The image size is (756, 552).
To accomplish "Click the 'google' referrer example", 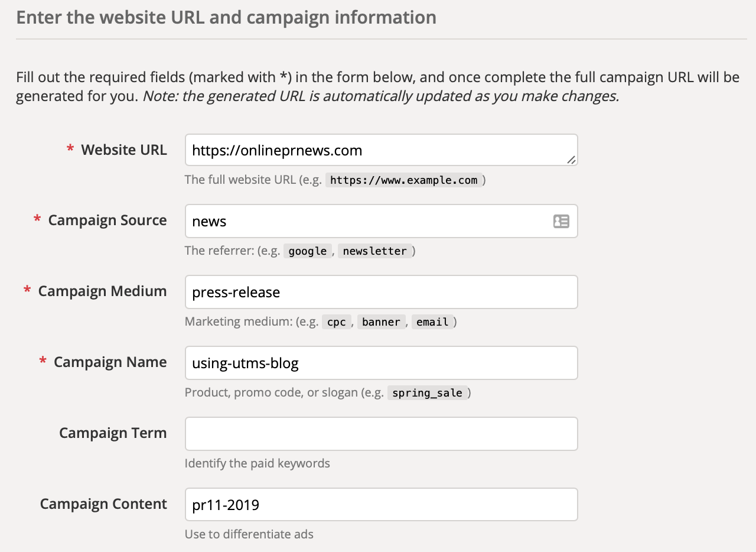I will (x=308, y=251).
